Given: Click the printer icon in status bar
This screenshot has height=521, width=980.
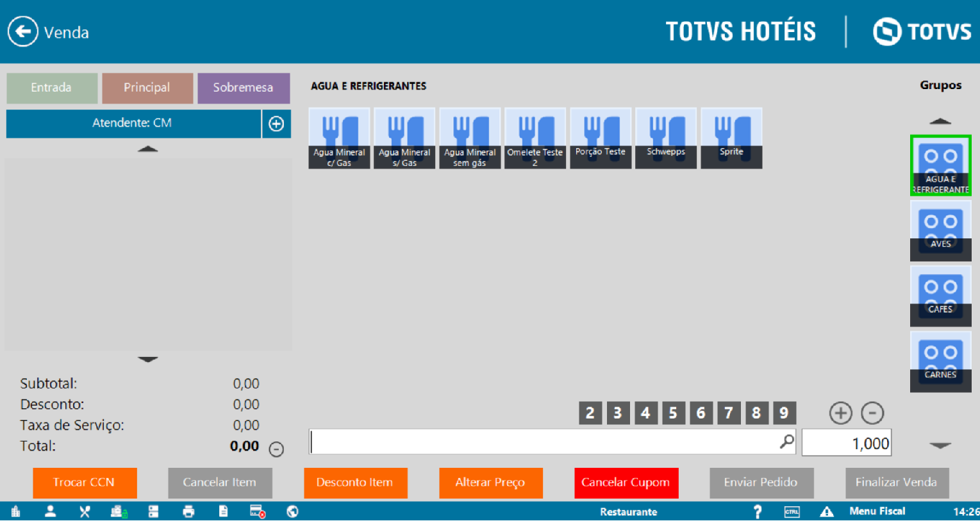Looking at the screenshot, I should pos(188,511).
